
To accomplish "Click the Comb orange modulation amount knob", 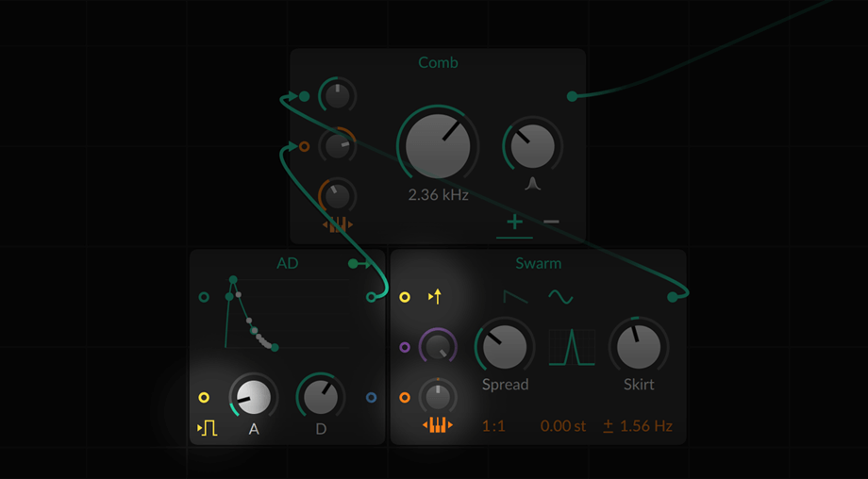I will 337,146.
